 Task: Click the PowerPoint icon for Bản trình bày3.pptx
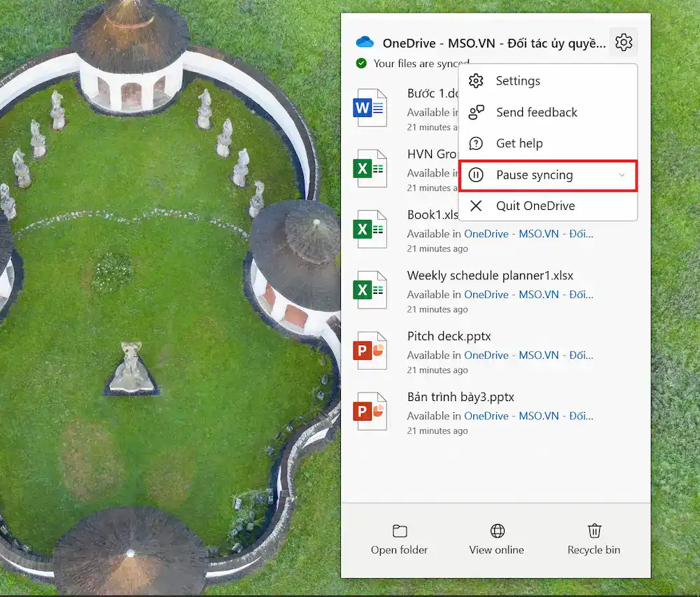pos(370,412)
